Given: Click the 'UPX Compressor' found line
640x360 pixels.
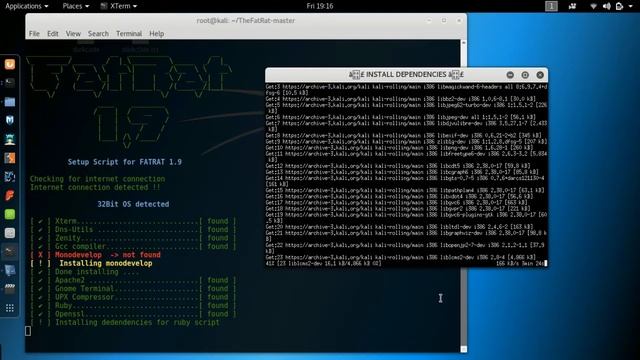Looking at the screenshot, I should [x=133, y=297].
